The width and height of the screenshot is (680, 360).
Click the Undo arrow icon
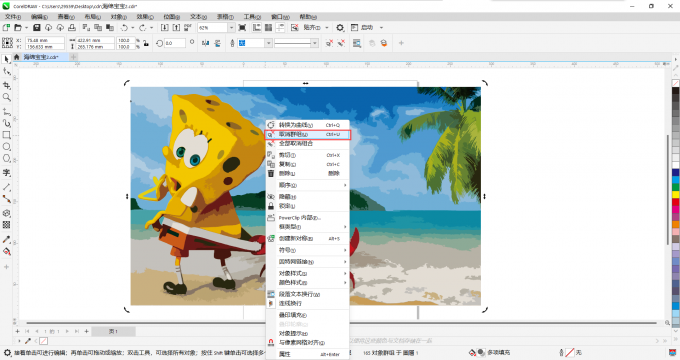[x=124, y=27]
